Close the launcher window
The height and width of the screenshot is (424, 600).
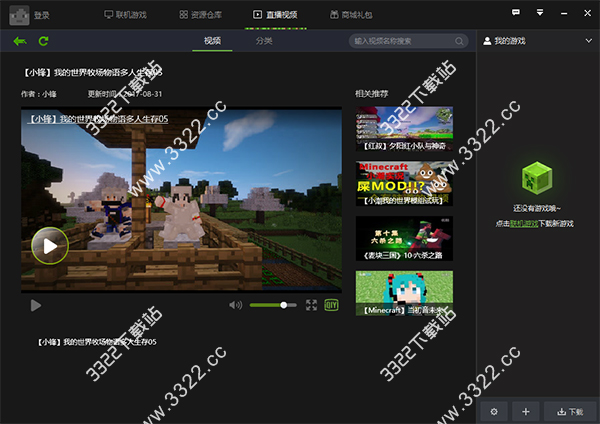pyautogui.click(x=587, y=13)
